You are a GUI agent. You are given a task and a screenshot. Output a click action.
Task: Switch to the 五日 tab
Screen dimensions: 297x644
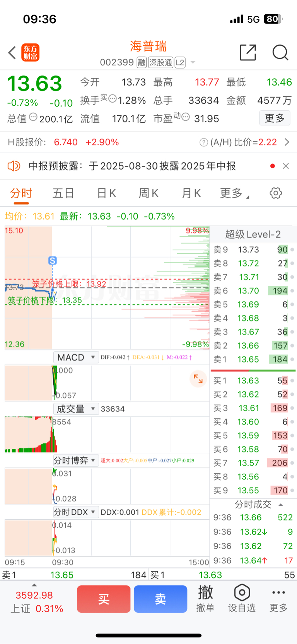[x=63, y=193]
